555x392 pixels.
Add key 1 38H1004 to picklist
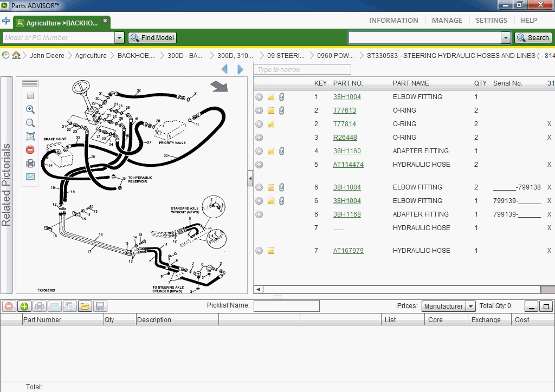[259, 97]
